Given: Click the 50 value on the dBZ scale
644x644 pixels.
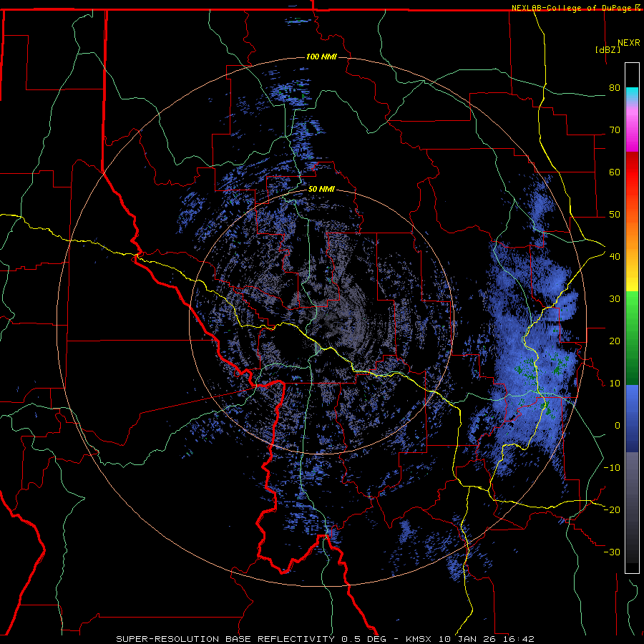Looking at the screenshot, I should (615, 215).
